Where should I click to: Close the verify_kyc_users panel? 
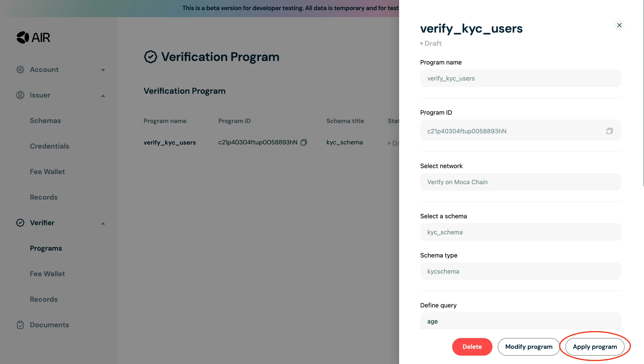click(619, 25)
